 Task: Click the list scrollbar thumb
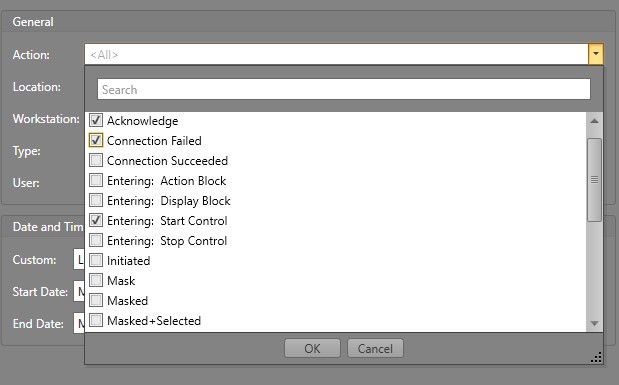(594, 180)
